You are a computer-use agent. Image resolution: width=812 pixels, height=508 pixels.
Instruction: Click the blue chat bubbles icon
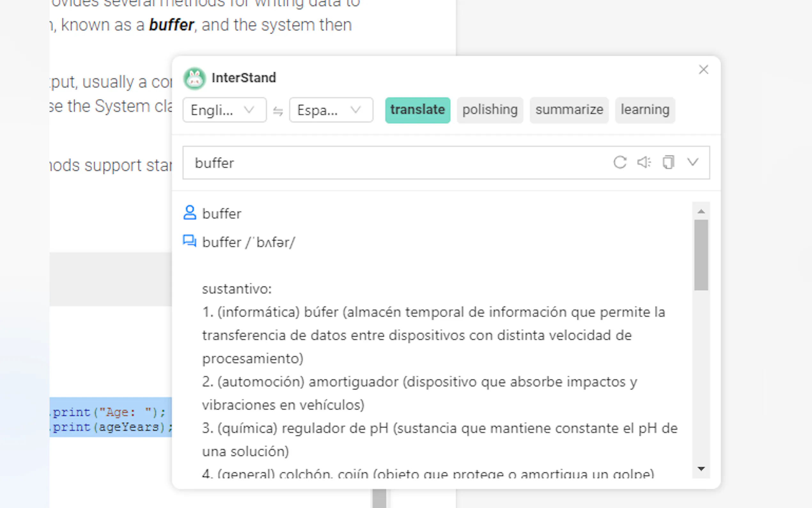click(190, 241)
